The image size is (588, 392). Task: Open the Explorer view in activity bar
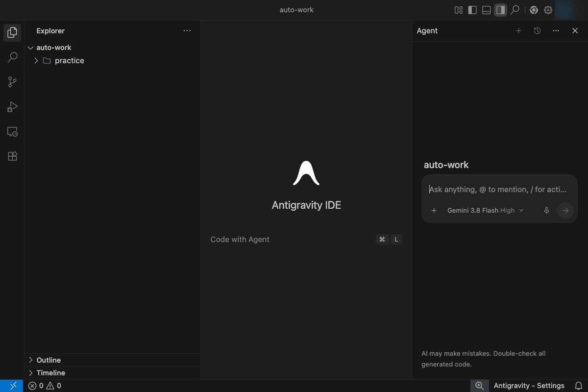13,33
